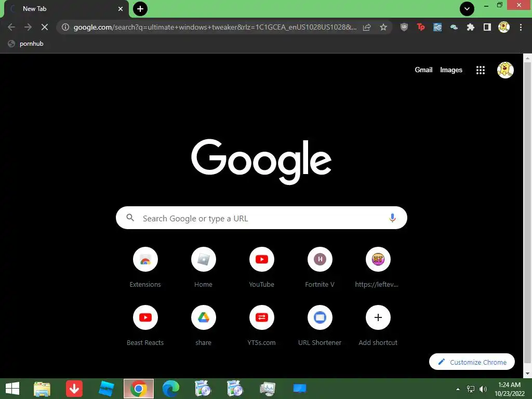Click the Google search box
Viewport: 532px width, 399px height.
pyautogui.click(x=261, y=218)
